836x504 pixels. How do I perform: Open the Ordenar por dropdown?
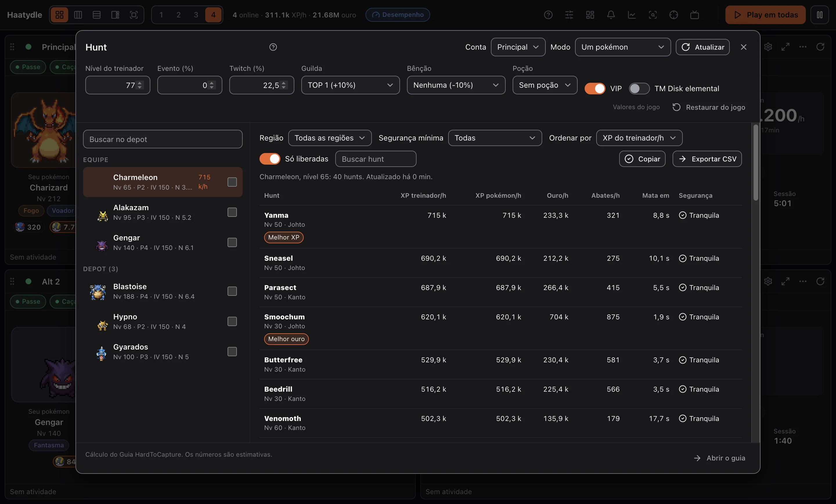(x=639, y=138)
